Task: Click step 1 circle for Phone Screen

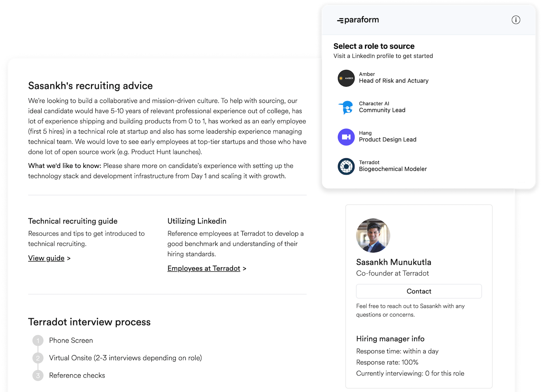Action: click(38, 341)
